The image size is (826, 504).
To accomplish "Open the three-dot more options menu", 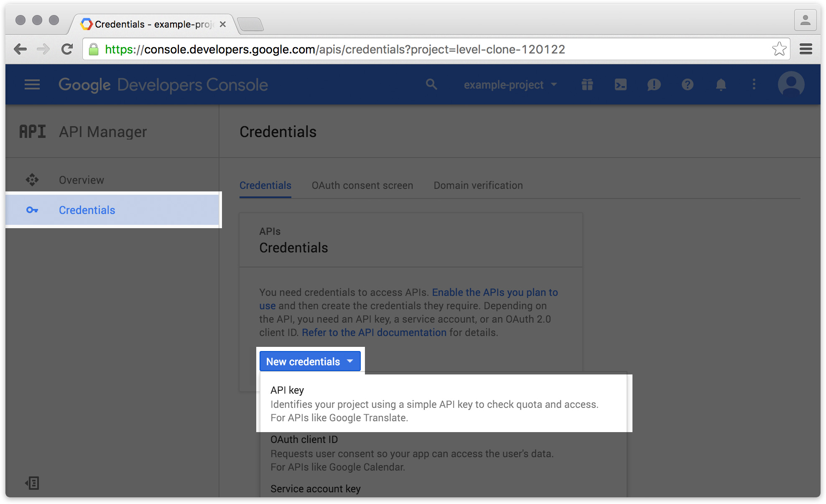I will [x=754, y=85].
